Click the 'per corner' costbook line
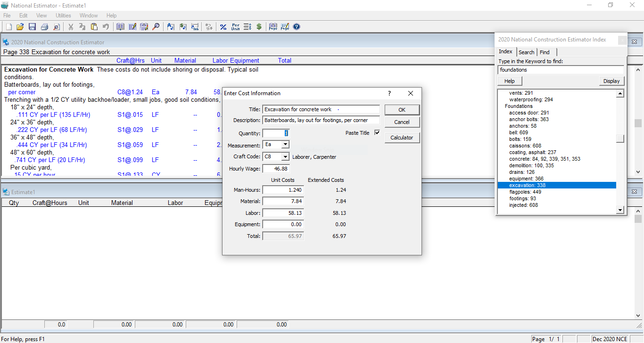Screen dimensions: 644x343 (x=22, y=92)
